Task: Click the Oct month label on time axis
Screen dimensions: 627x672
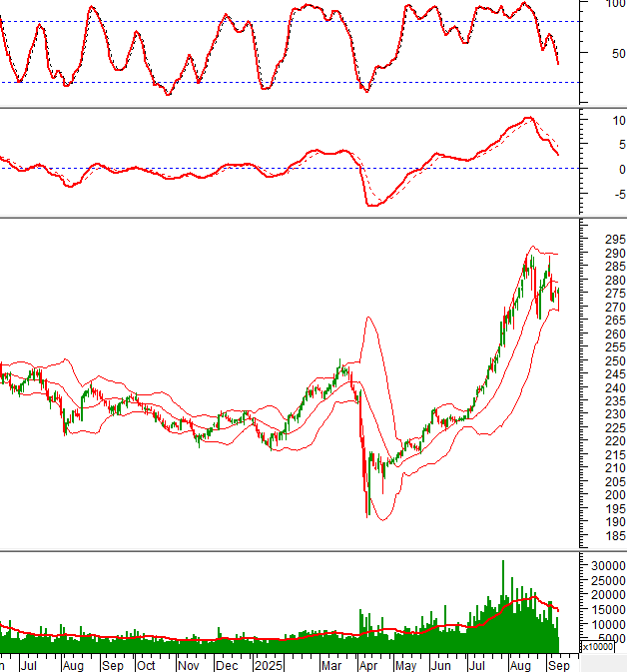Action: pos(146,666)
